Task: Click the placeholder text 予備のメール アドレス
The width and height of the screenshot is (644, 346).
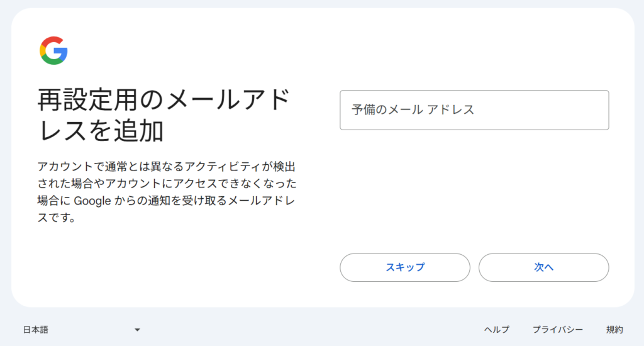Action: [413, 109]
